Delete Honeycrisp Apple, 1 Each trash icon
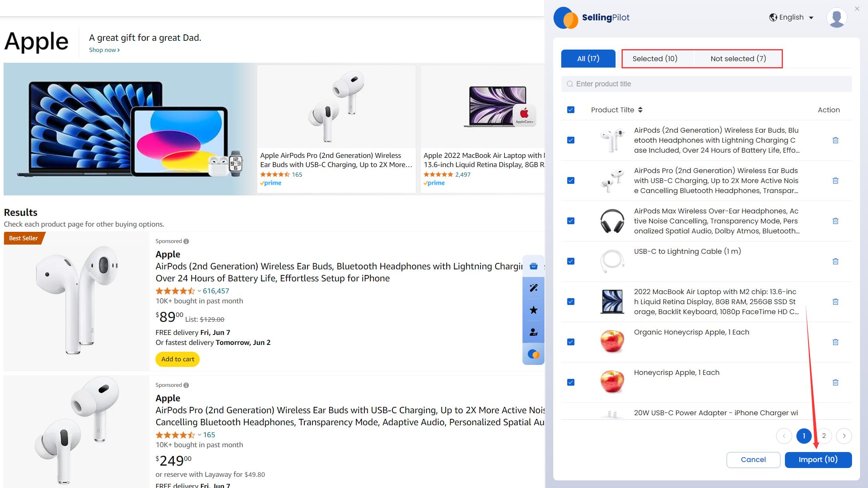868x488 pixels. pos(835,382)
